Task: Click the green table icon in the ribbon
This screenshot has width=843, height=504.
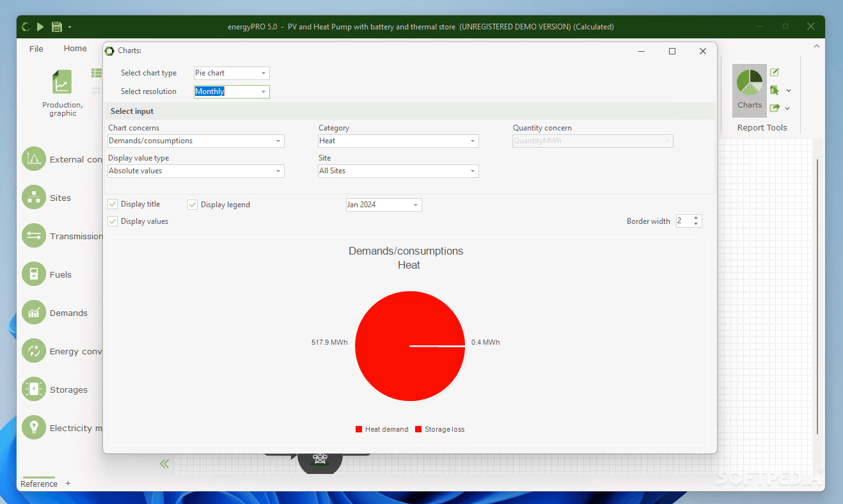Action: [97, 73]
